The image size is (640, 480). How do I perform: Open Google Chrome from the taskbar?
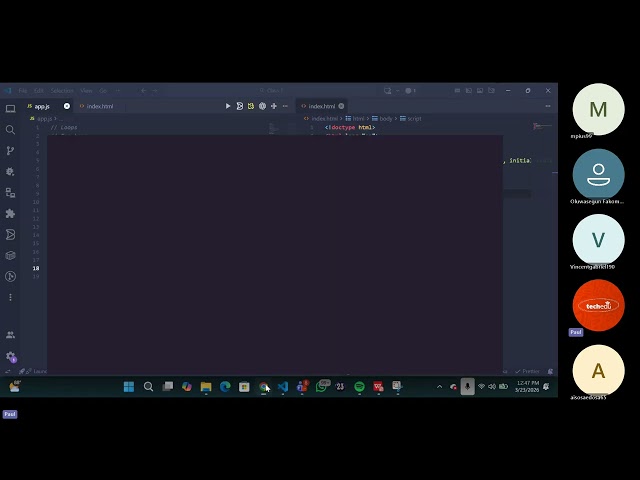[264, 387]
